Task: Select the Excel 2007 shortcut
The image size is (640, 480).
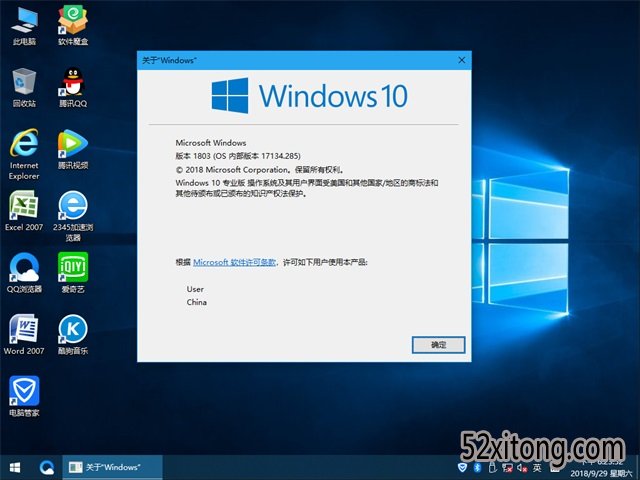Action: (x=24, y=211)
